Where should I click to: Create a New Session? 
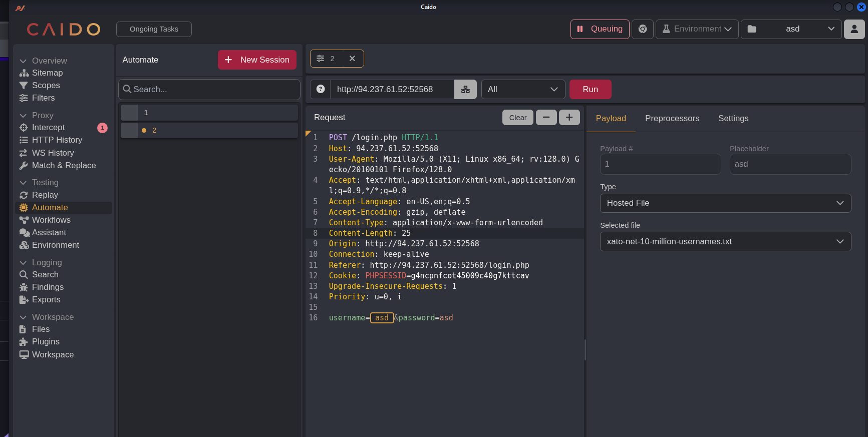pyautogui.click(x=257, y=60)
